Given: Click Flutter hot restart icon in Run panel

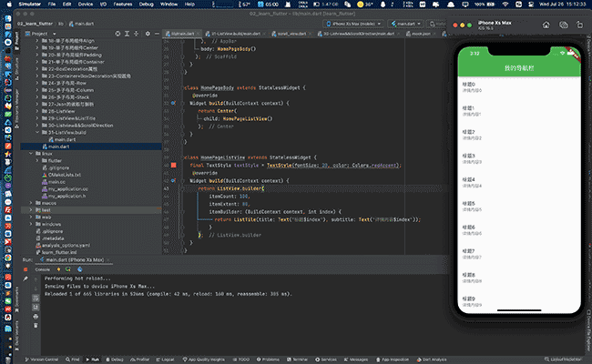Looking at the screenshot, I should (x=68, y=269).
